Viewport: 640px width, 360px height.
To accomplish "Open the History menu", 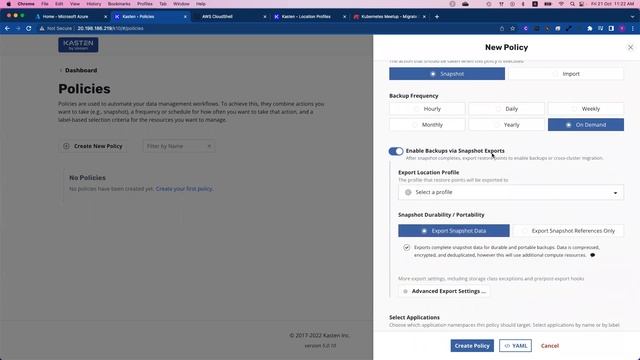I will [93, 4].
